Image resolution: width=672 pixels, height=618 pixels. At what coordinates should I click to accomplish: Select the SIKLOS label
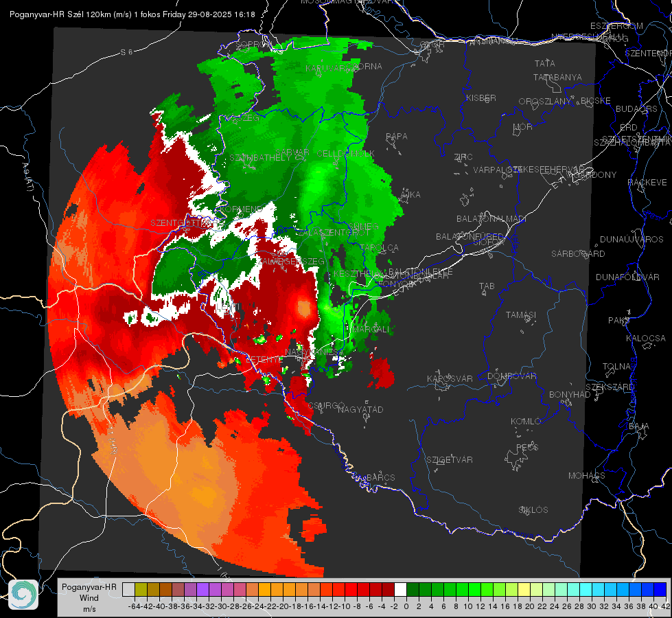coord(533,510)
